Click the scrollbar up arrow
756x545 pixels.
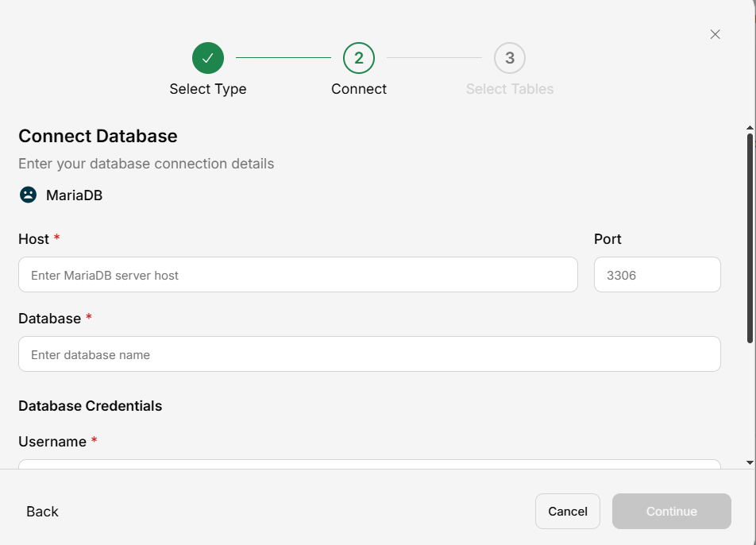[750, 127]
